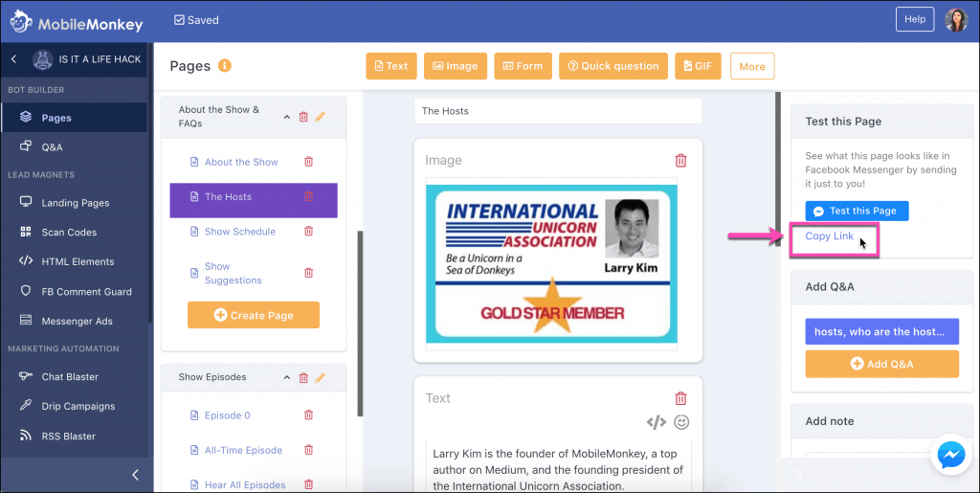This screenshot has height=493, width=980.
Task: Add a Form widget
Action: point(523,66)
